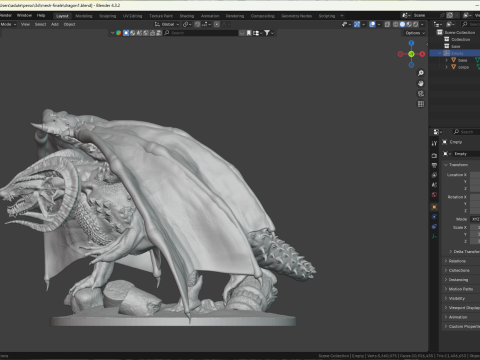Click the bookmark icon beside the search field
Screen dimensions: 480x360
point(249,33)
